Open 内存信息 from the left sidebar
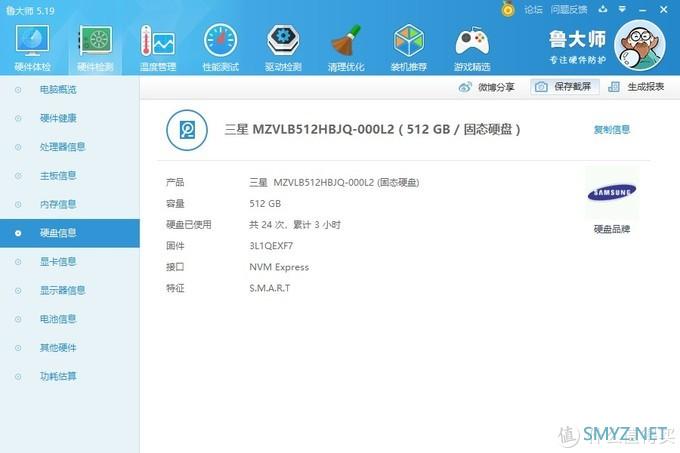The height and width of the screenshot is (453, 680). (58, 204)
